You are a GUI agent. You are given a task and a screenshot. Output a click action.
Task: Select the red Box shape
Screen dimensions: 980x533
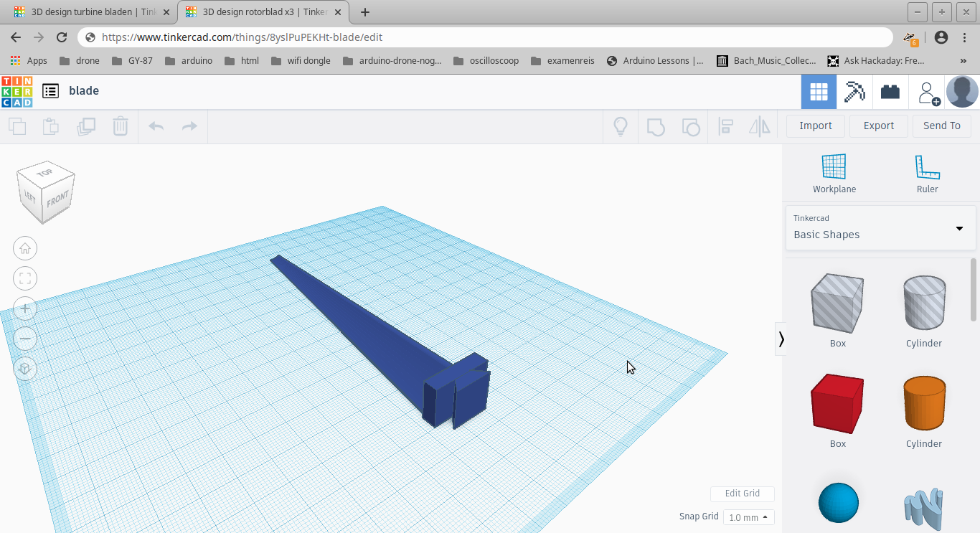837,404
